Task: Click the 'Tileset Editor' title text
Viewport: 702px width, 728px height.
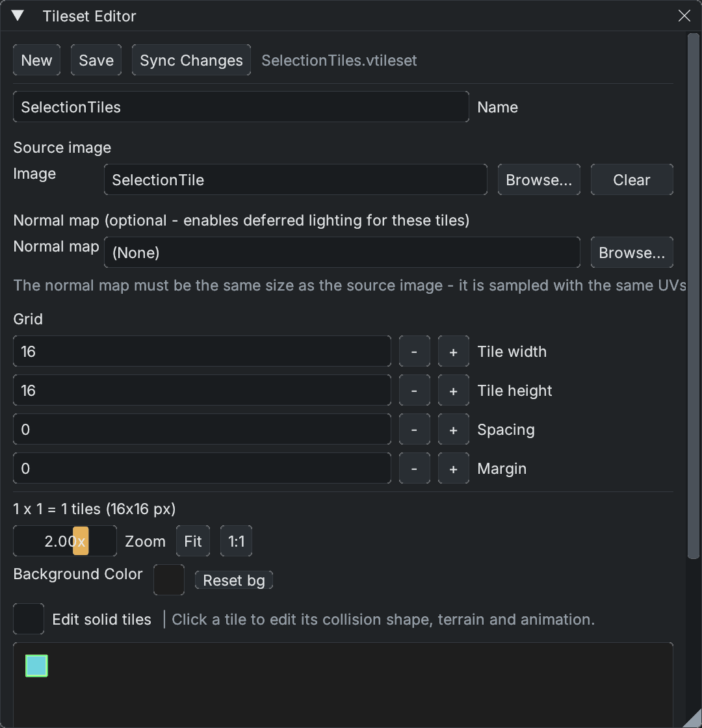Action: [89, 16]
